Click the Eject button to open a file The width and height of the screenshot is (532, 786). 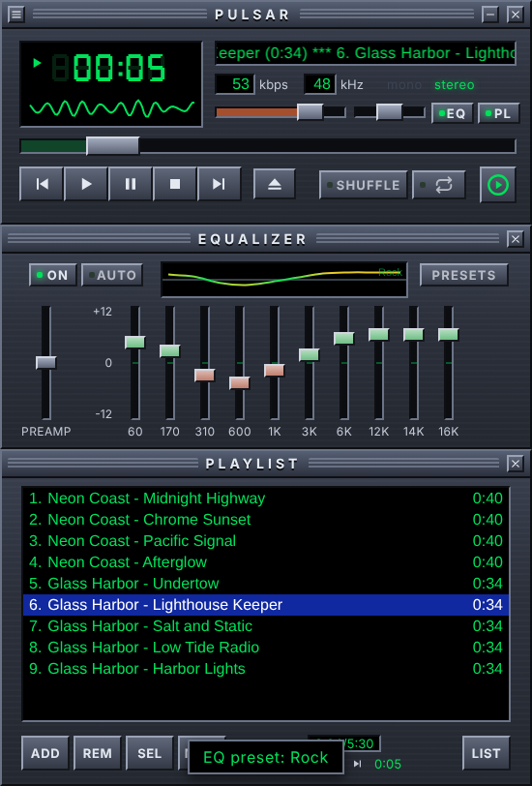coord(275,185)
